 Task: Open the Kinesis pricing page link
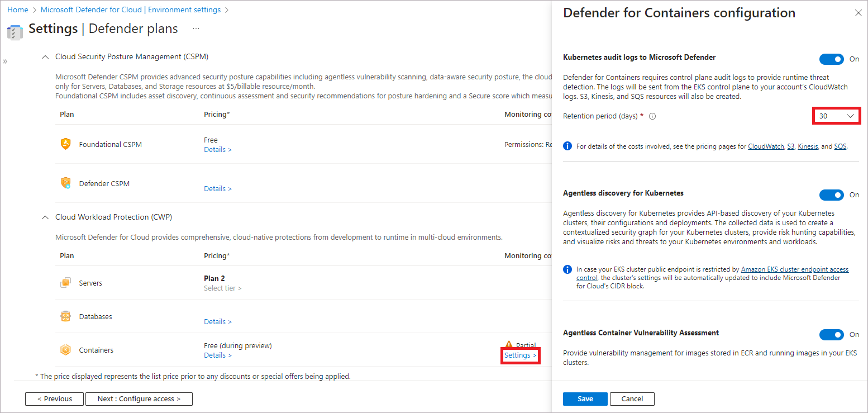coord(808,146)
